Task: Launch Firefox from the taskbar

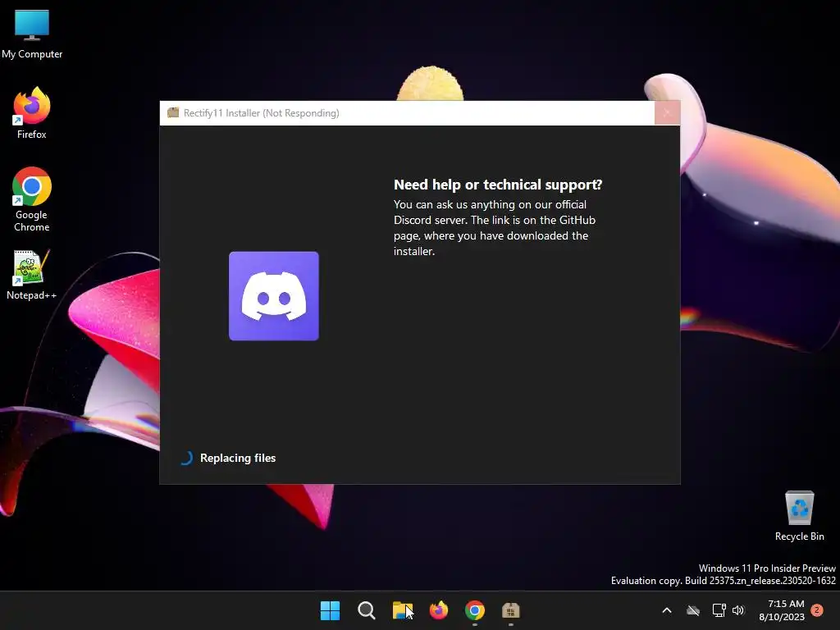Action: point(439,610)
